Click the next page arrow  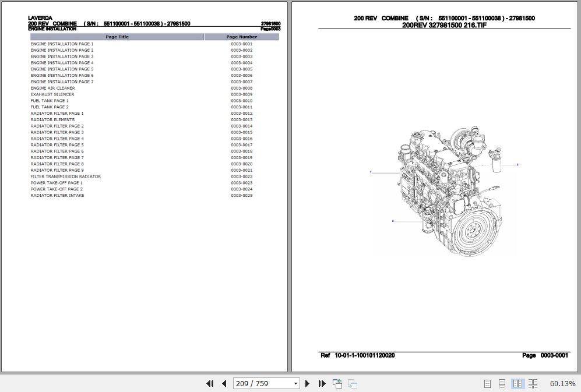point(307,383)
